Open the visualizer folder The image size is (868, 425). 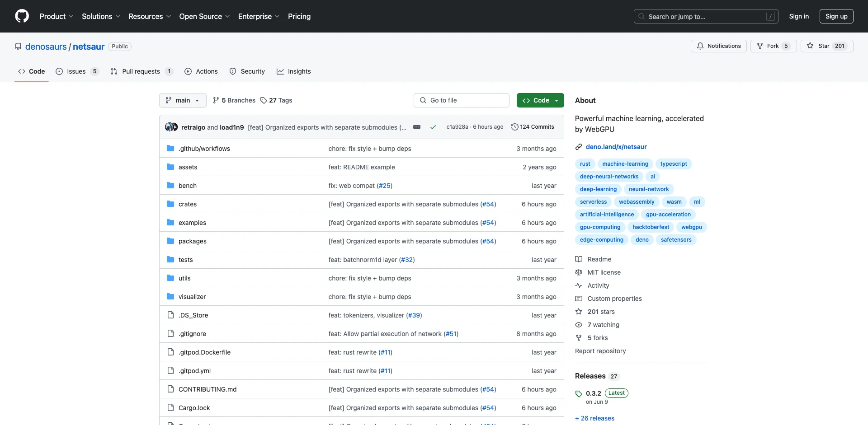[192, 297]
